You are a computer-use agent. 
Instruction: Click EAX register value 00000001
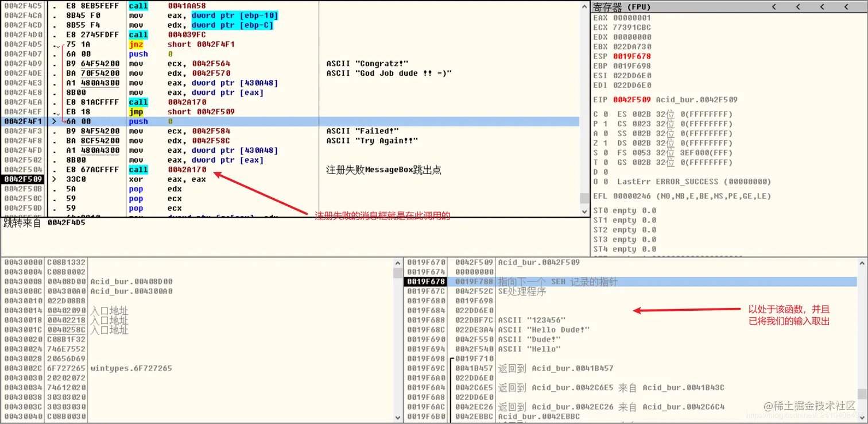(632, 18)
